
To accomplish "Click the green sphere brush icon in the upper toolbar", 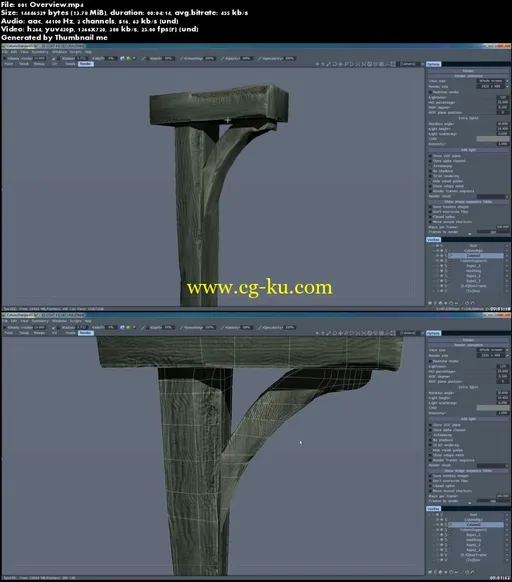I will tap(128, 58).
